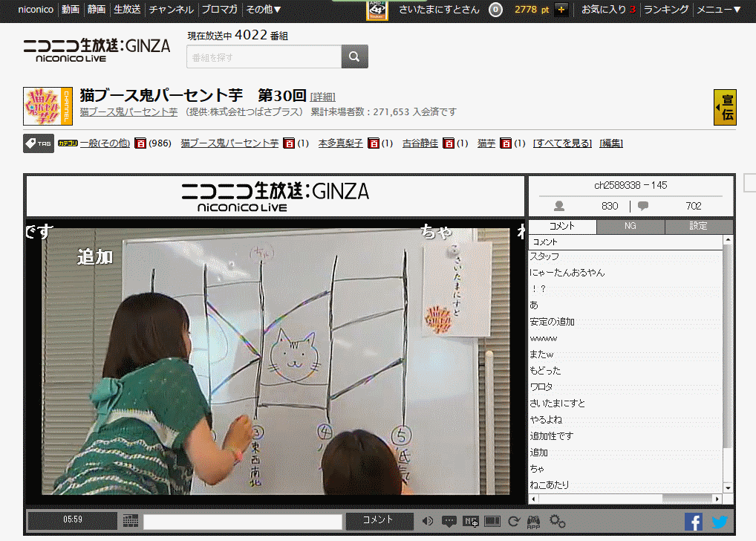Screen dimensions: 756x541
Task: Select the comment 追加性です
Action: click(x=625, y=435)
